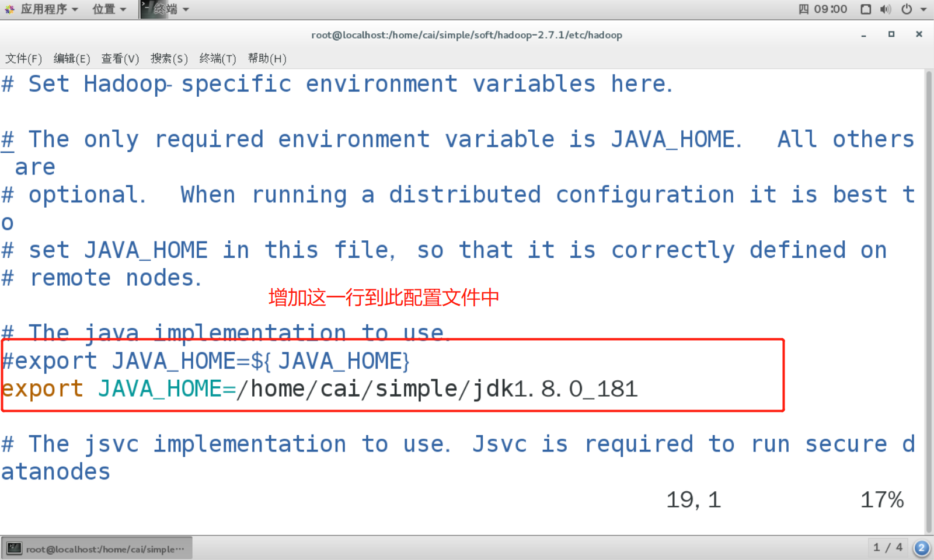Viewport: 934px width, 560px height.
Task: Click the 1 / 4 workspace switcher
Action: 888,548
